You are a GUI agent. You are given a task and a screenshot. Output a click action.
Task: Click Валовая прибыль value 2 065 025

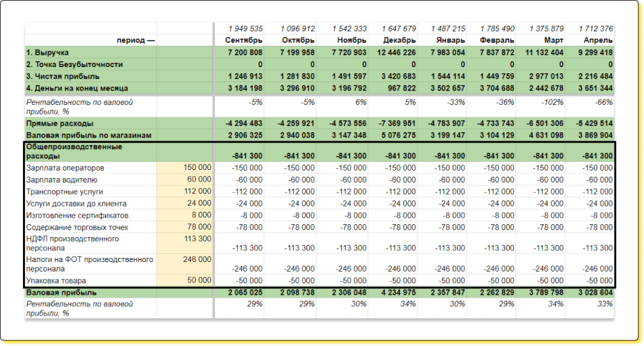tap(245, 293)
